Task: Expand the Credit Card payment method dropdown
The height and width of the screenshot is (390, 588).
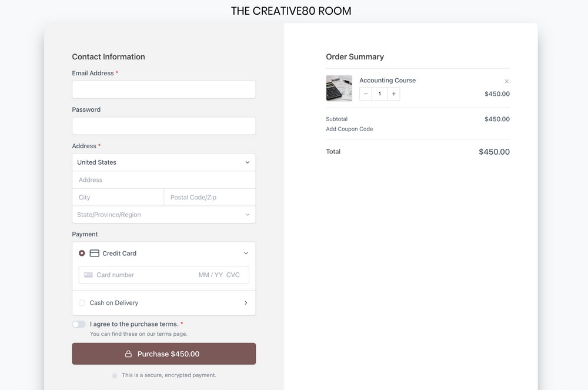Action: (x=246, y=253)
